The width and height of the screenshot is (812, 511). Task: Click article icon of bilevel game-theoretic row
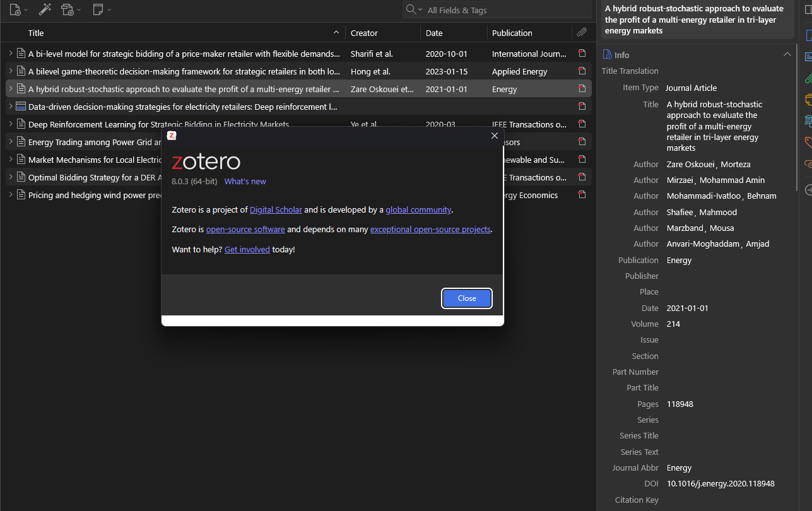tap(21, 71)
